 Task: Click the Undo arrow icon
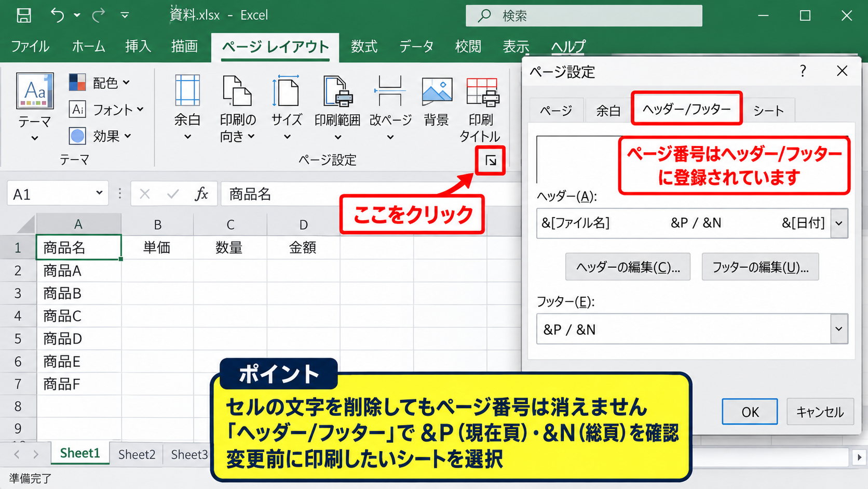57,16
